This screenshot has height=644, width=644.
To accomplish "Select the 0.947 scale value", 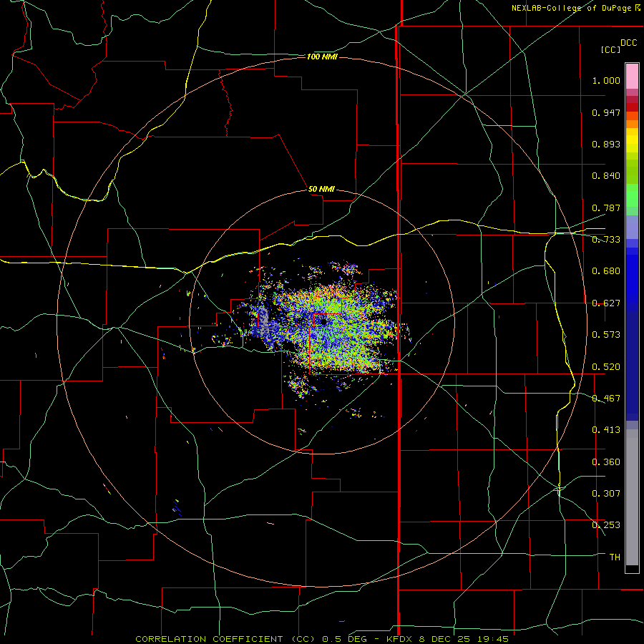I will pos(606,112).
